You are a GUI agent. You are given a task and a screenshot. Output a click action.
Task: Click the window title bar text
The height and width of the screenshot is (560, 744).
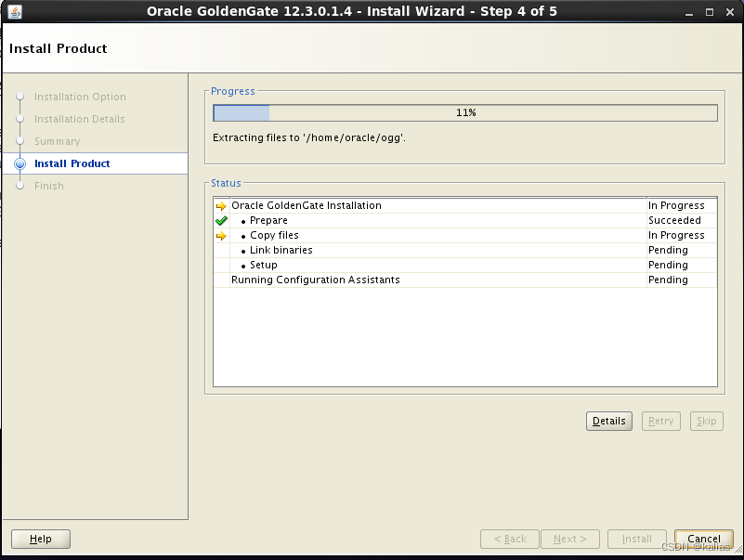(x=352, y=11)
